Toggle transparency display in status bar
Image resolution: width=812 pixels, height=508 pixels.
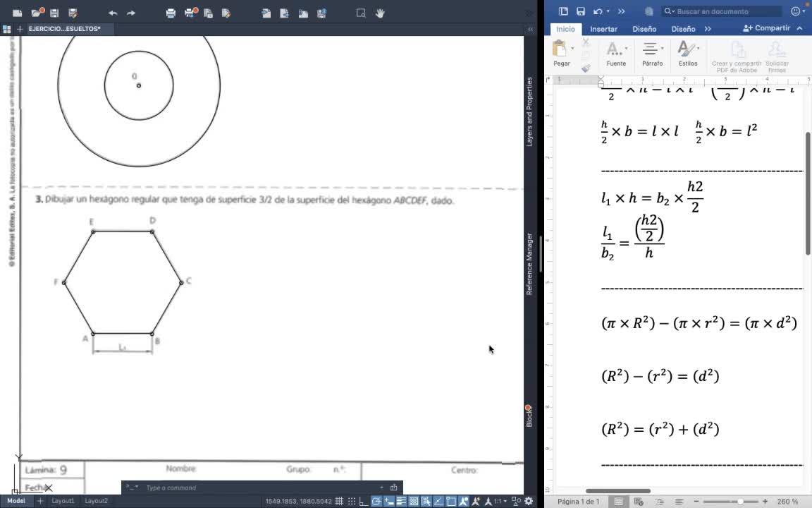[x=414, y=501]
